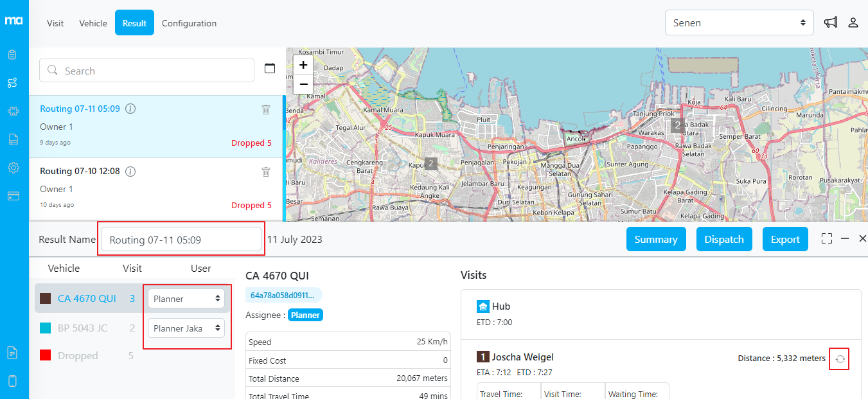Click the calendar date filter icon
The width and height of the screenshot is (868, 399).
click(x=270, y=69)
